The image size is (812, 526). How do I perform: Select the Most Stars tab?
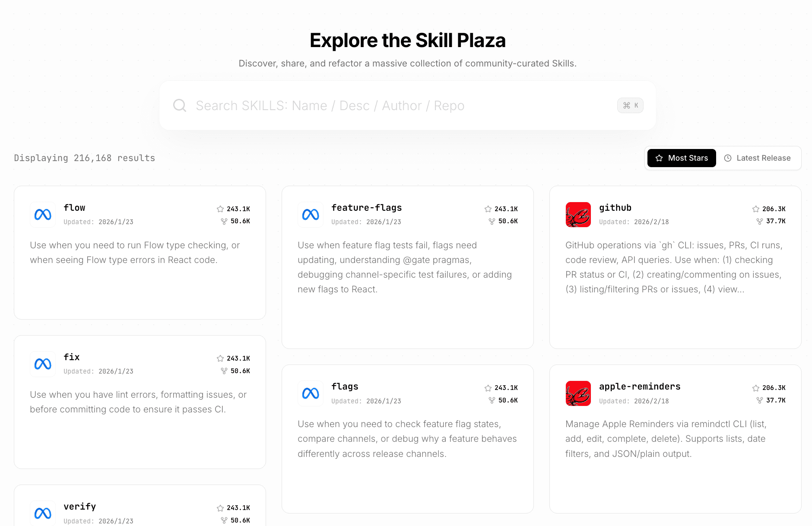681,158
